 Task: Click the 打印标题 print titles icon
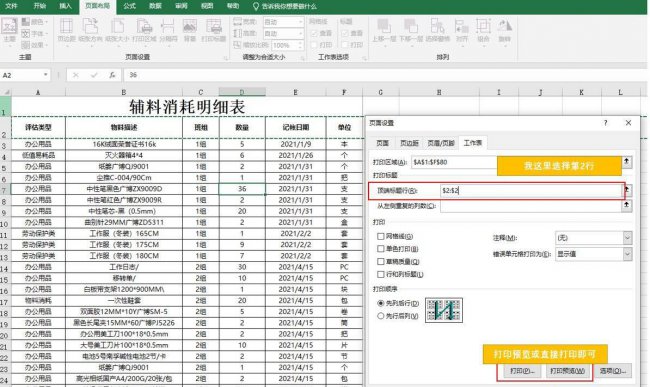point(213,30)
